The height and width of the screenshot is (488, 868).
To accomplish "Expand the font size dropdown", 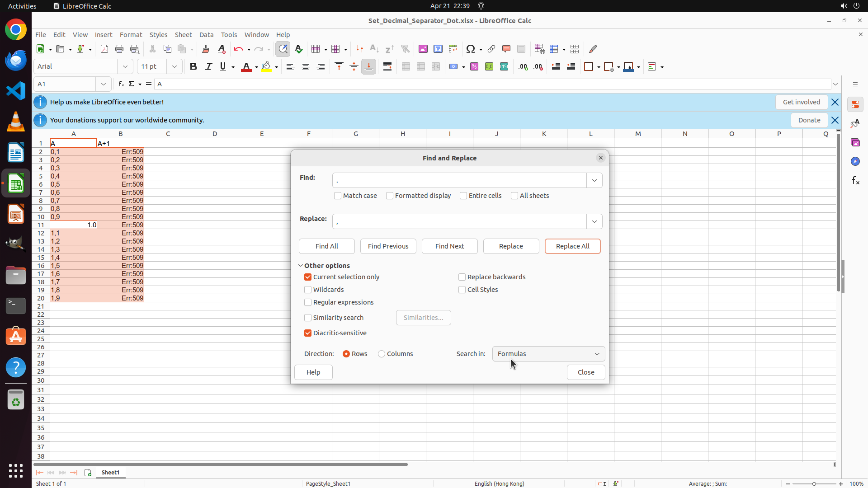I will (175, 67).
